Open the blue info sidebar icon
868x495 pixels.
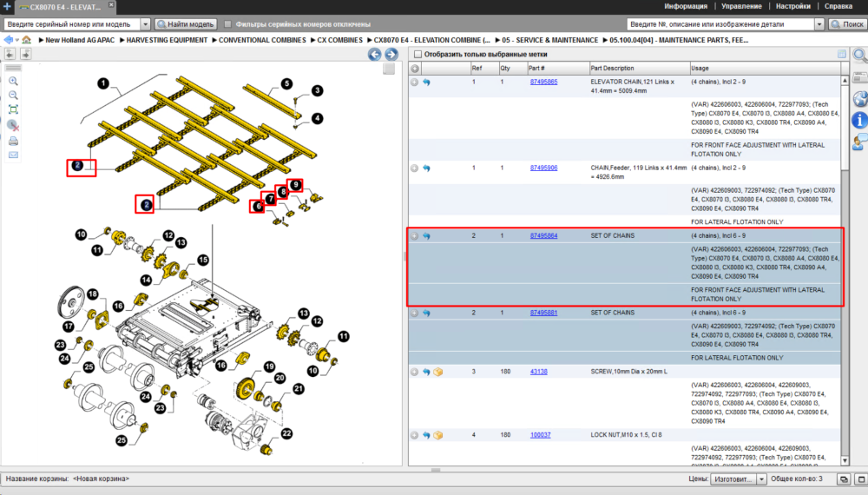tap(859, 119)
